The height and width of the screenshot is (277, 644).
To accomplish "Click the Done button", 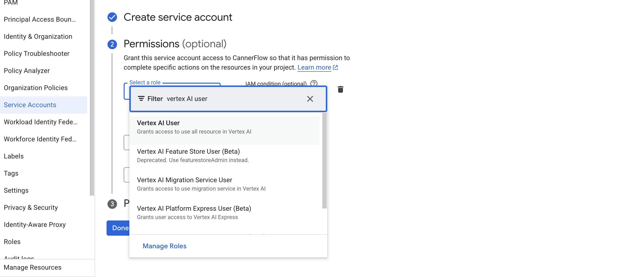I will tap(121, 228).
